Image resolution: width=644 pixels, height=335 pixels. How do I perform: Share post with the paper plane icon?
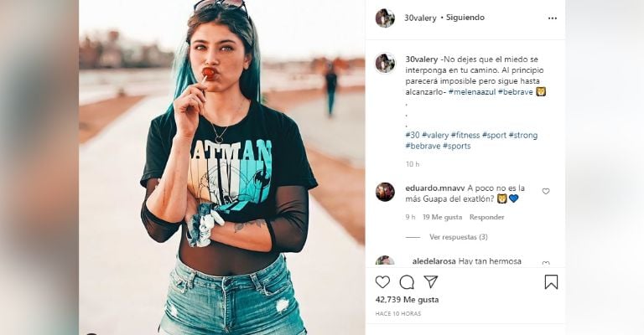(430, 281)
